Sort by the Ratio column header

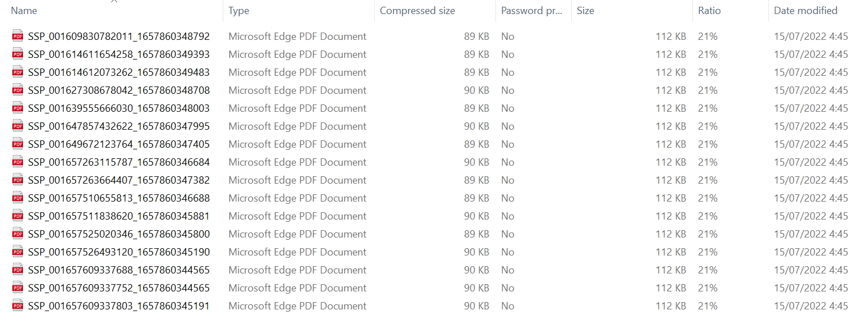(x=709, y=11)
